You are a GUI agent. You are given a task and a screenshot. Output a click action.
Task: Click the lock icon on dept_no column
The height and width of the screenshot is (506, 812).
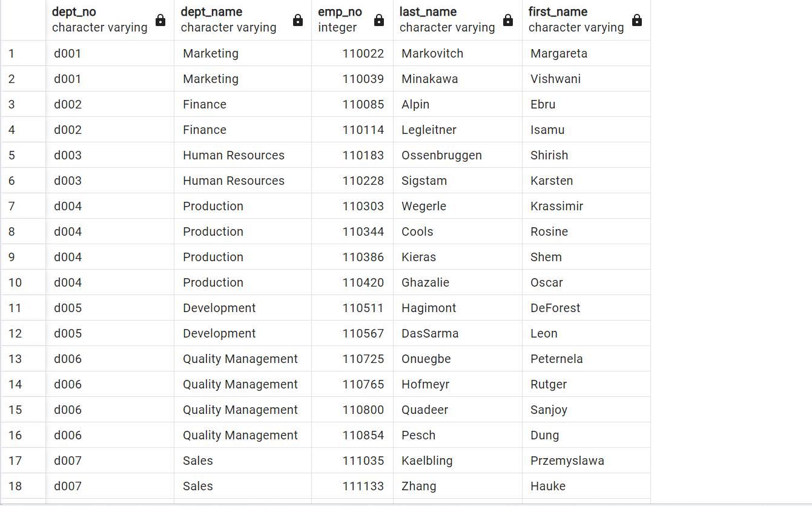coord(160,20)
